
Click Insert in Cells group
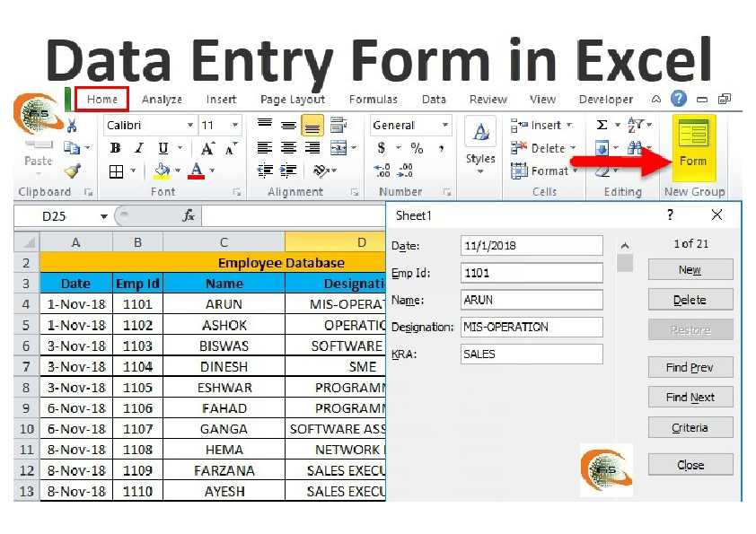pos(541,126)
